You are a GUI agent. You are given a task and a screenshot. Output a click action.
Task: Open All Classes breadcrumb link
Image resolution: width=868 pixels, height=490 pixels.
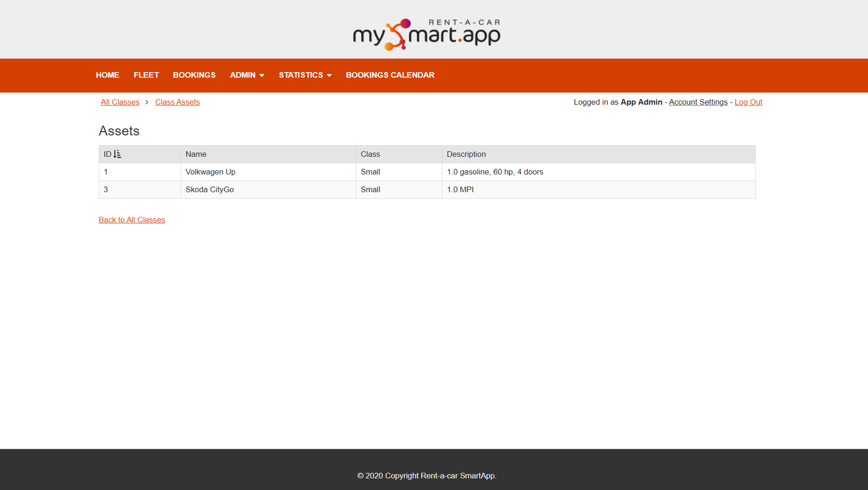pyautogui.click(x=120, y=102)
